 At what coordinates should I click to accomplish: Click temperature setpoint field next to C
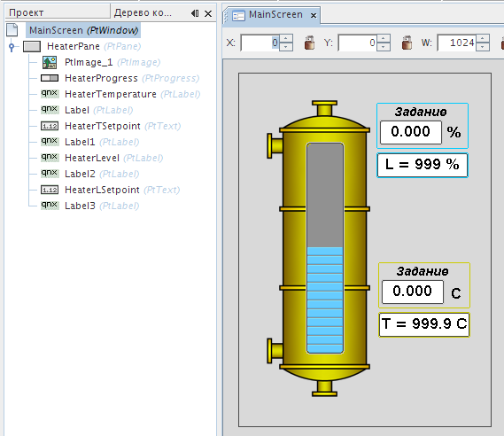click(x=413, y=292)
